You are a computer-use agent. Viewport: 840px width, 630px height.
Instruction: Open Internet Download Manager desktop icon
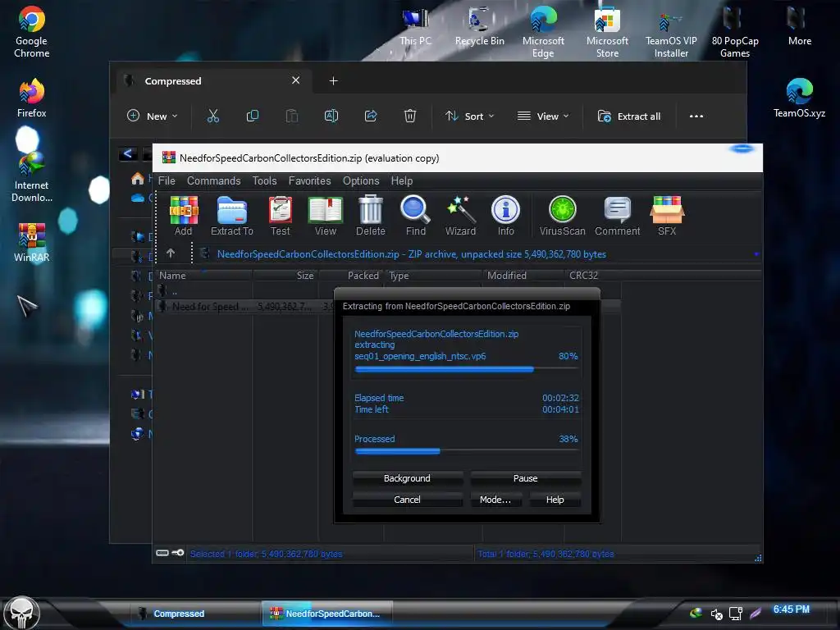coord(32,177)
